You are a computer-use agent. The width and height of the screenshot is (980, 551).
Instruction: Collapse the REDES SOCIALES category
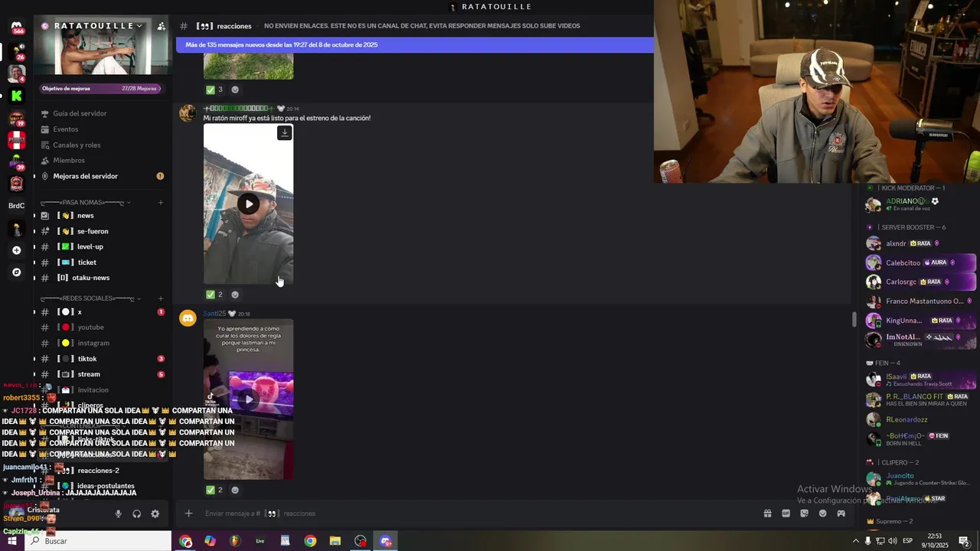pos(90,298)
